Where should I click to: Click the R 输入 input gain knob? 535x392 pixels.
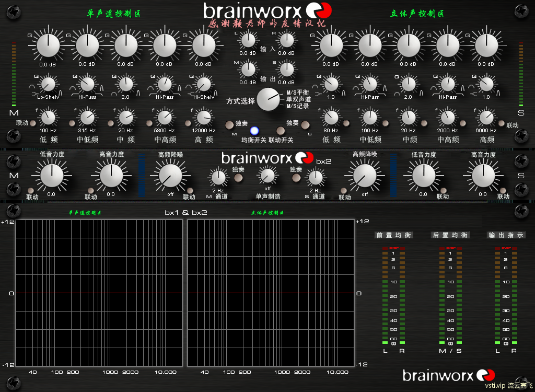[287, 40]
